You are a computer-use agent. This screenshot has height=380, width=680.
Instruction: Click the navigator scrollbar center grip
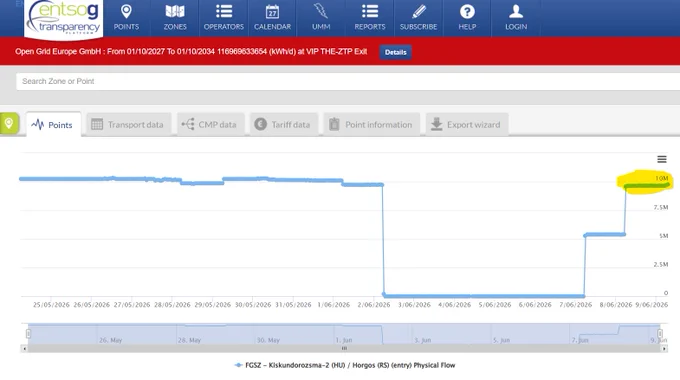pos(344,348)
